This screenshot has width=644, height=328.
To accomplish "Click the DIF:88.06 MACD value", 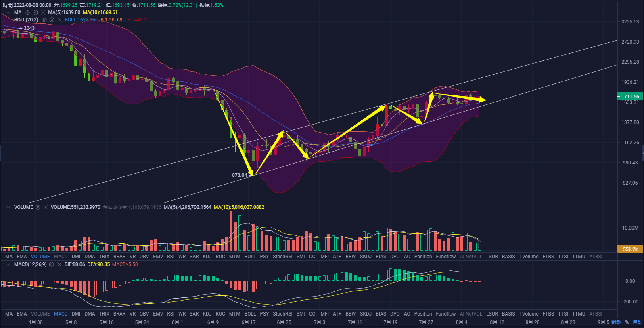I will point(75,264).
